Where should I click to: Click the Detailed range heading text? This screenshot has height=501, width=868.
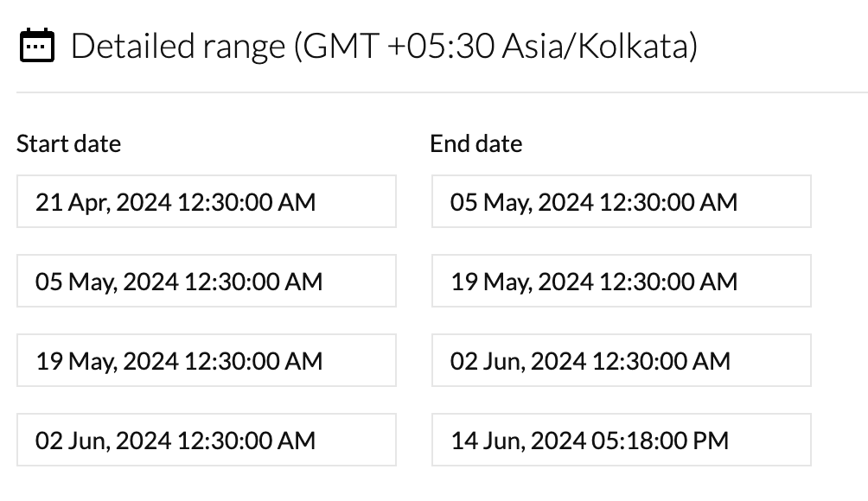click(x=384, y=45)
